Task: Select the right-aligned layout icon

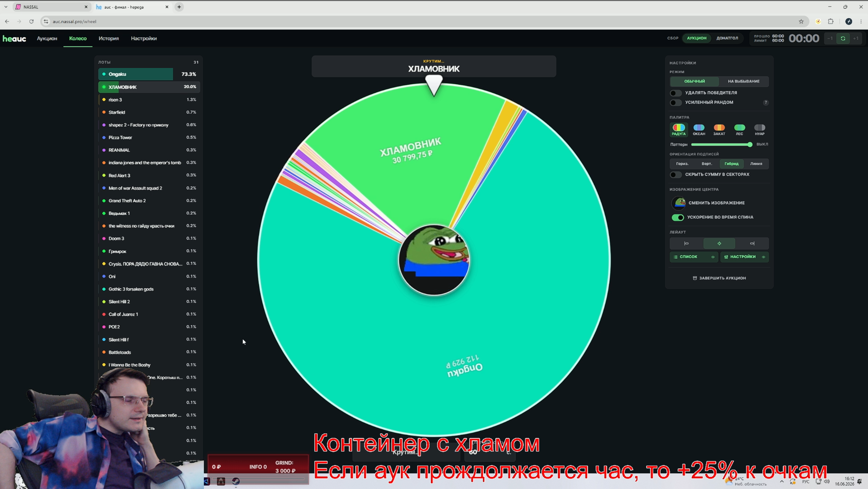Action: click(752, 244)
